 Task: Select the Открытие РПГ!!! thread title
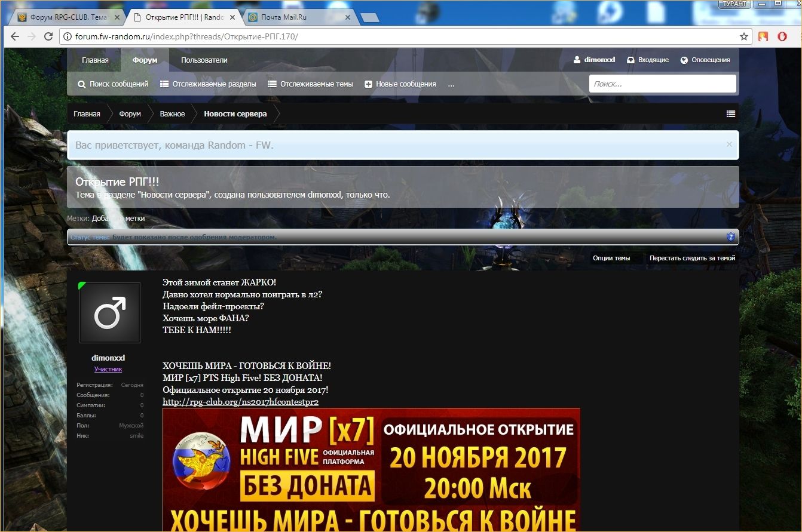point(117,182)
